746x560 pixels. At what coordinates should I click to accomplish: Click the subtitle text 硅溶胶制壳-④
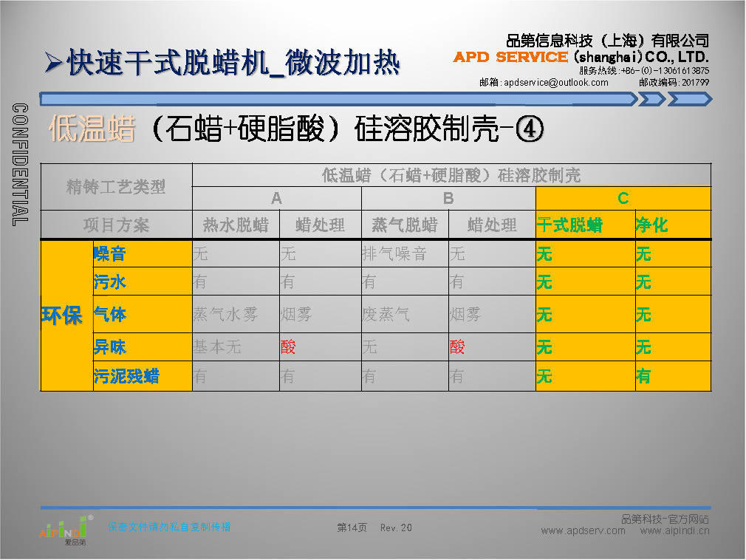click(449, 129)
